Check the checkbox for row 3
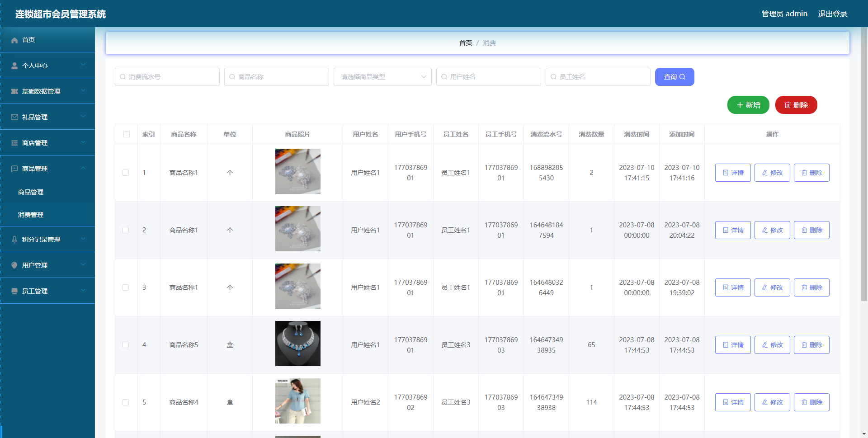Screen dimensions: 868x438 (x=126, y=288)
